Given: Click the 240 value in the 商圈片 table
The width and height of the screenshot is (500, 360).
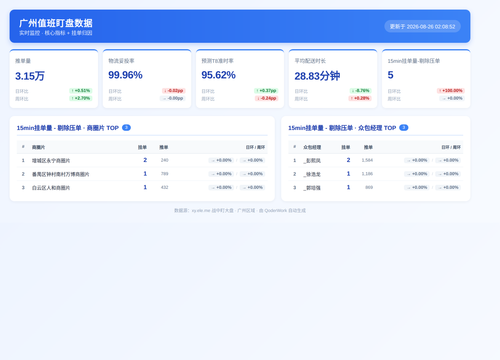Looking at the screenshot, I should 164,160.
